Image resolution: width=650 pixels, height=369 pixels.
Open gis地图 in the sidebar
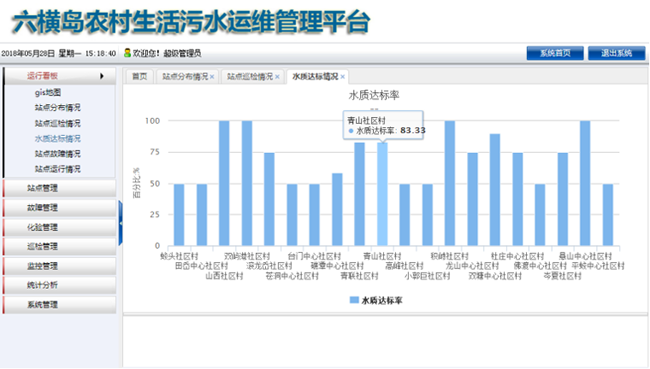point(48,92)
